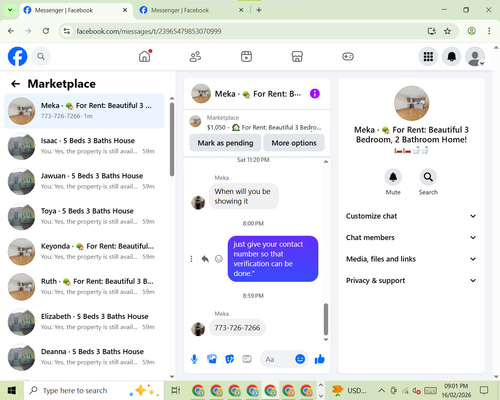Open the tab search dropdown arrow
Image resolution: width=500 pixels, height=400 pixels.
click(10, 10)
